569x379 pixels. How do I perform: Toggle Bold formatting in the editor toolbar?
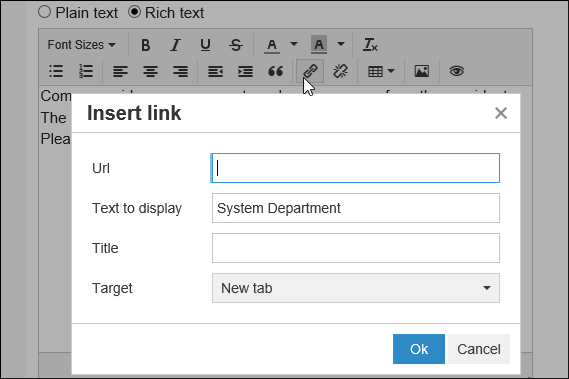coord(146,45)
